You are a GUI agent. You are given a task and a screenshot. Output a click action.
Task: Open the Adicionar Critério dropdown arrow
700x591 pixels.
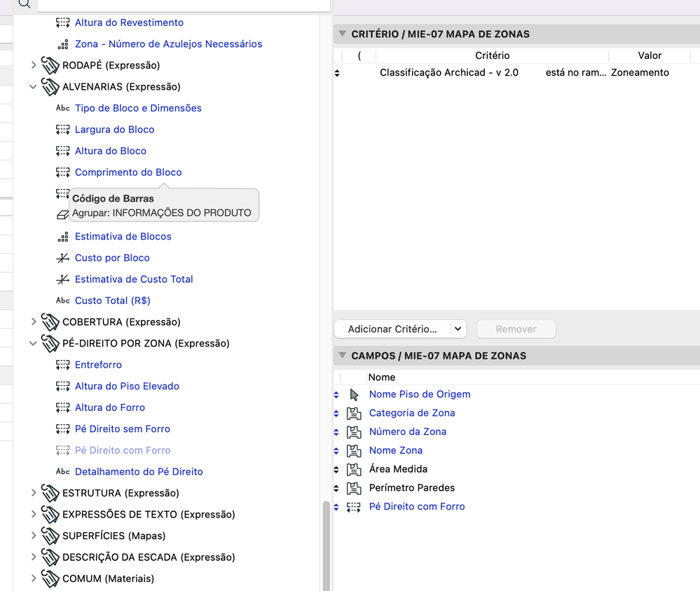point(458,329)
